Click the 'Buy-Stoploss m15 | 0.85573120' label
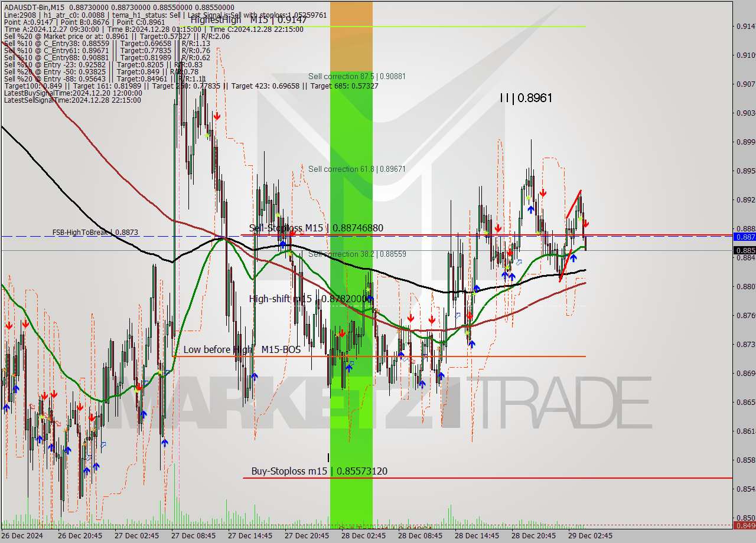The height and width of the screenshot is (543, 756). (x=320, y=471)
